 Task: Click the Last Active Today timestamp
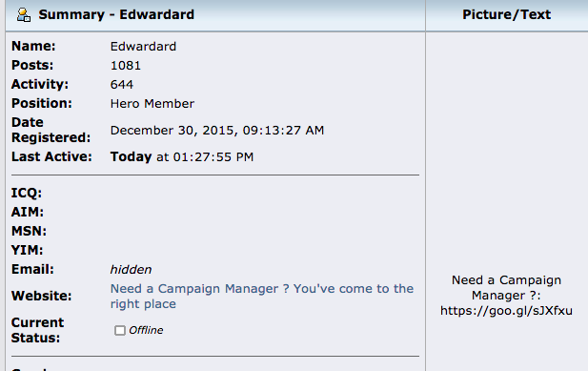click(x=181, y=156)
